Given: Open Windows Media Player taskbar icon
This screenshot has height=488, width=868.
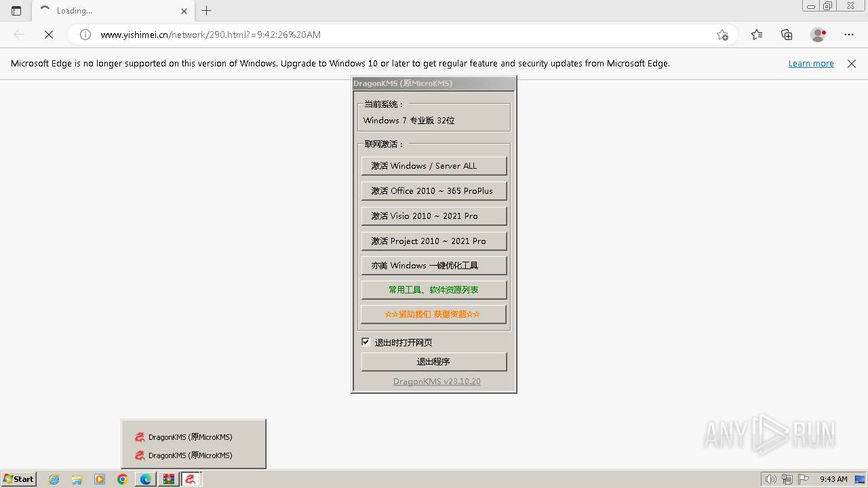Looking at the screenshot, I should click(100, 479).
